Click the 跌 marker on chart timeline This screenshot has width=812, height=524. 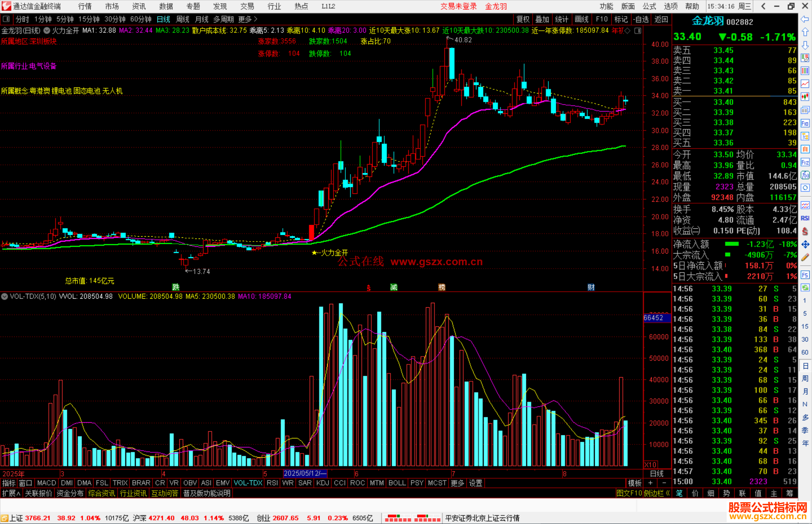(x=176, y=287)
